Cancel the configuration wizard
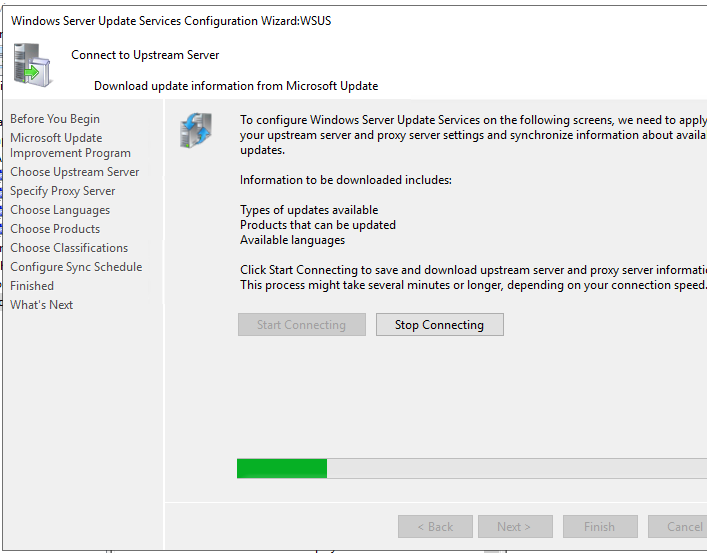The height and width of the screenshot is (553, 707). coord(680,527)
